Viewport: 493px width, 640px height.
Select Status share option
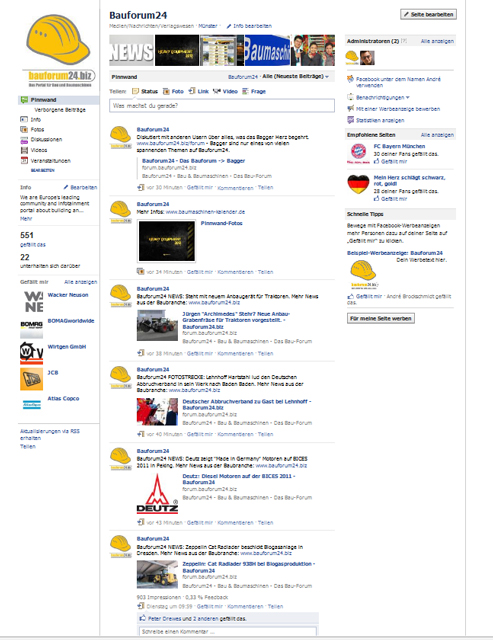click(x=145, y=91)
